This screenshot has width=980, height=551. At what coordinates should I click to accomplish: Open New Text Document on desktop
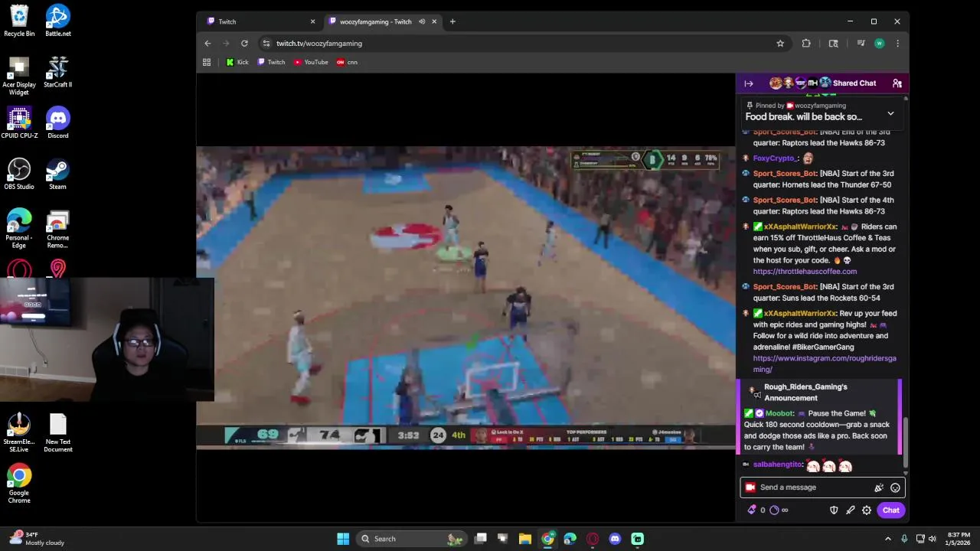(x=57, y=432)
